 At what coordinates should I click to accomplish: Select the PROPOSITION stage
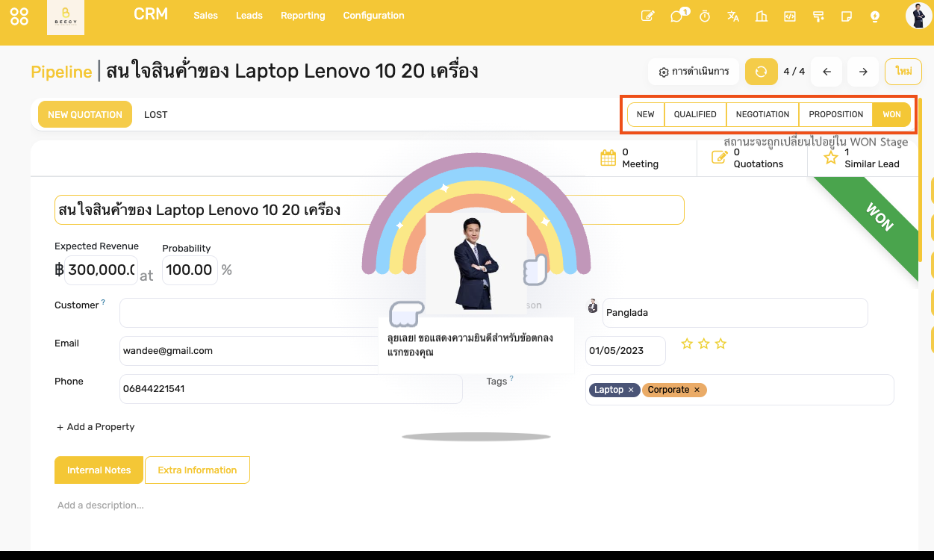coord(836,114)
